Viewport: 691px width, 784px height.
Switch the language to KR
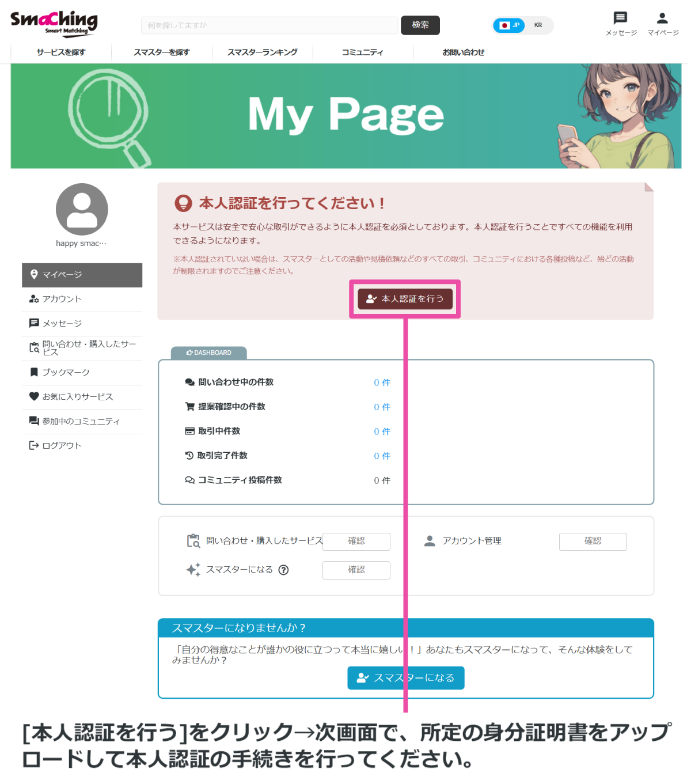[538, 25]
